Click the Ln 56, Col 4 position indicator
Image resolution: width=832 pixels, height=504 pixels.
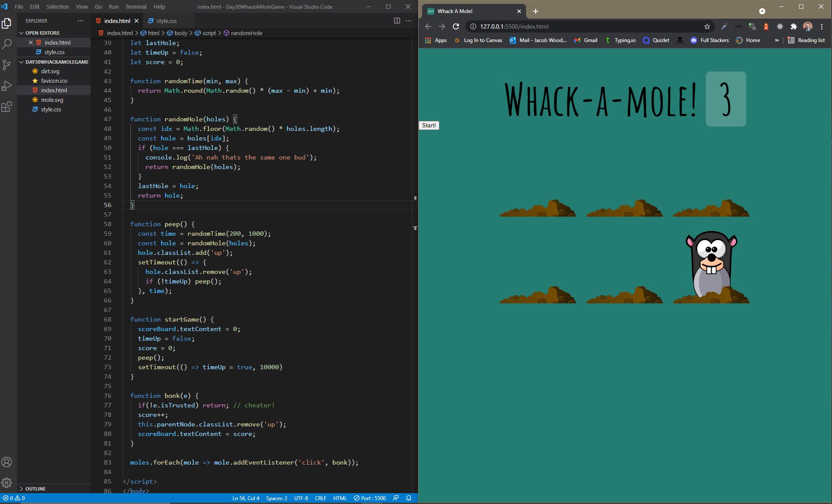246,498
